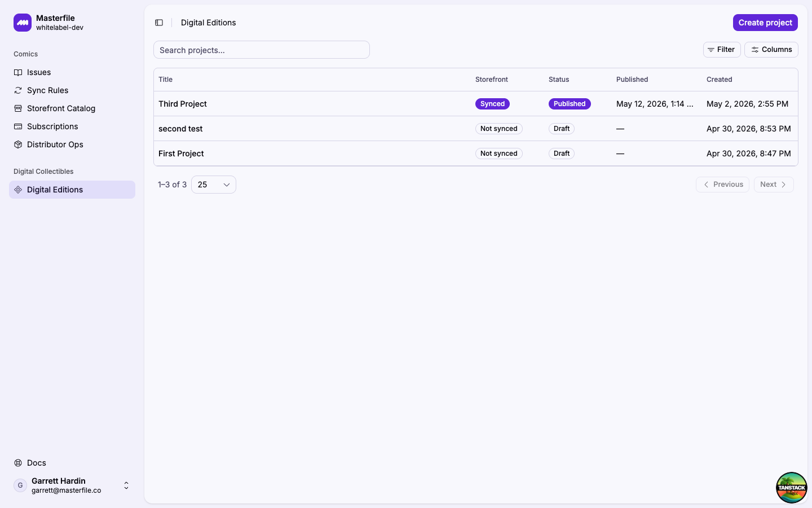Click the Distributor Ops box icon

click(x=18, y=144)
